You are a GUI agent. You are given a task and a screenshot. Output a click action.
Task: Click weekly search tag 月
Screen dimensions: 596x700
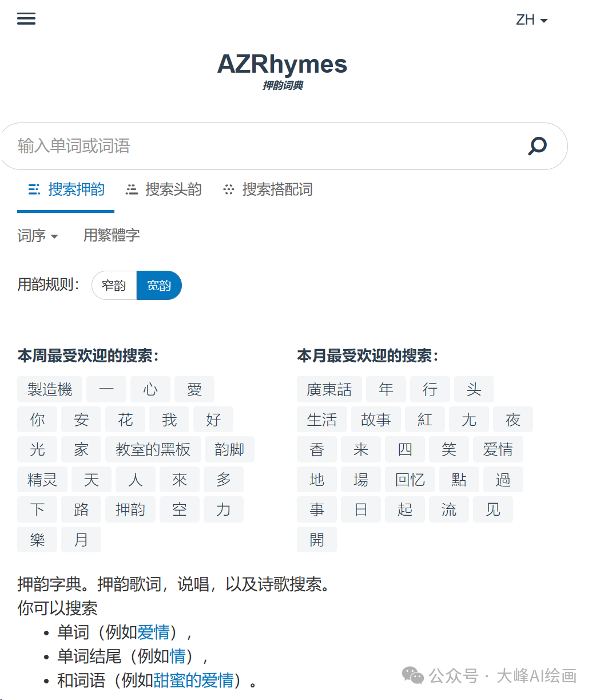click(x=81, y=540)
